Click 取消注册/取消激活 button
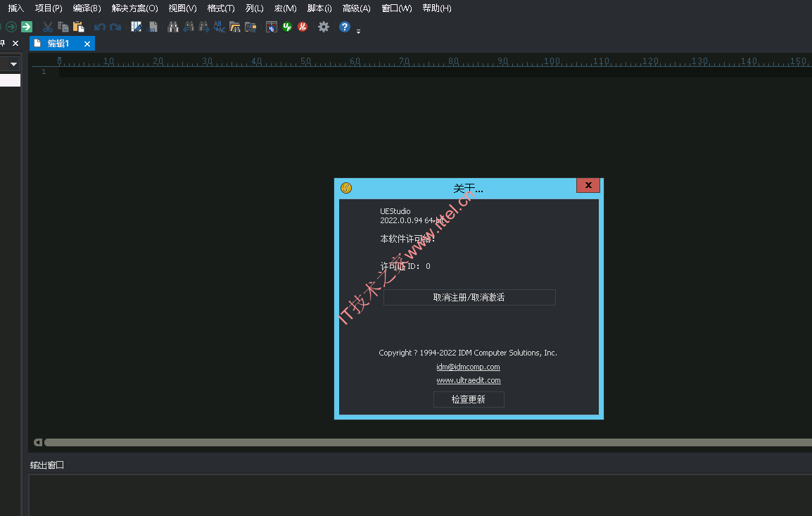The width and height of the screenshot is (812, 516). (469, 297)
